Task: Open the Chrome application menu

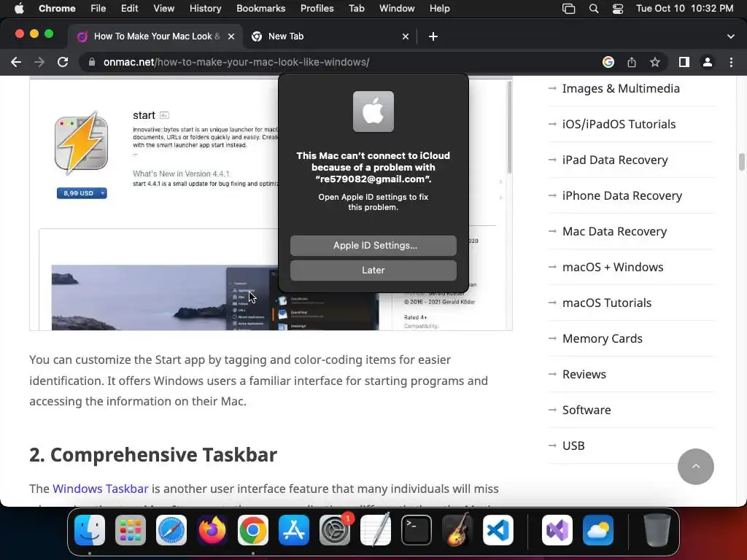Action: tap(57, 9)
